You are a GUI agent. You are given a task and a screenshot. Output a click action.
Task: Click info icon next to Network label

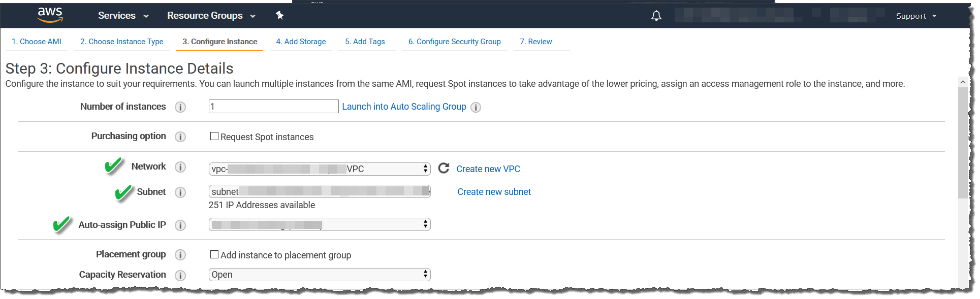tap(180, 167)
